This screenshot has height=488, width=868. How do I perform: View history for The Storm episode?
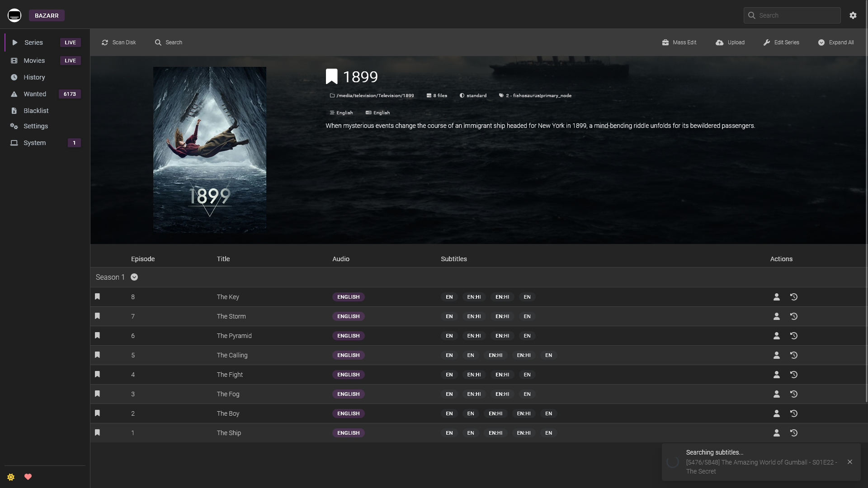pyautogui.click(x=794, y=316)
